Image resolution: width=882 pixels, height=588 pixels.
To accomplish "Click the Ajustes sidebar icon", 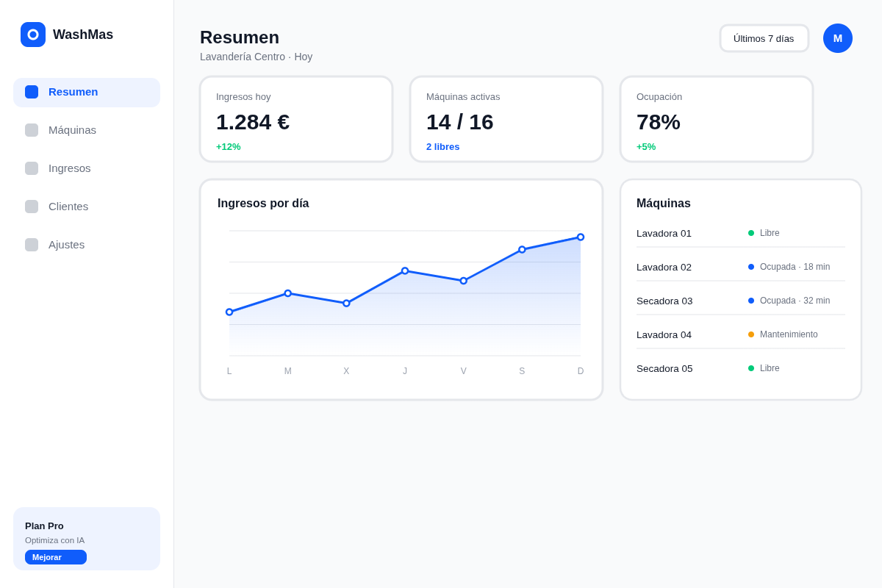I will coord(32,245).
